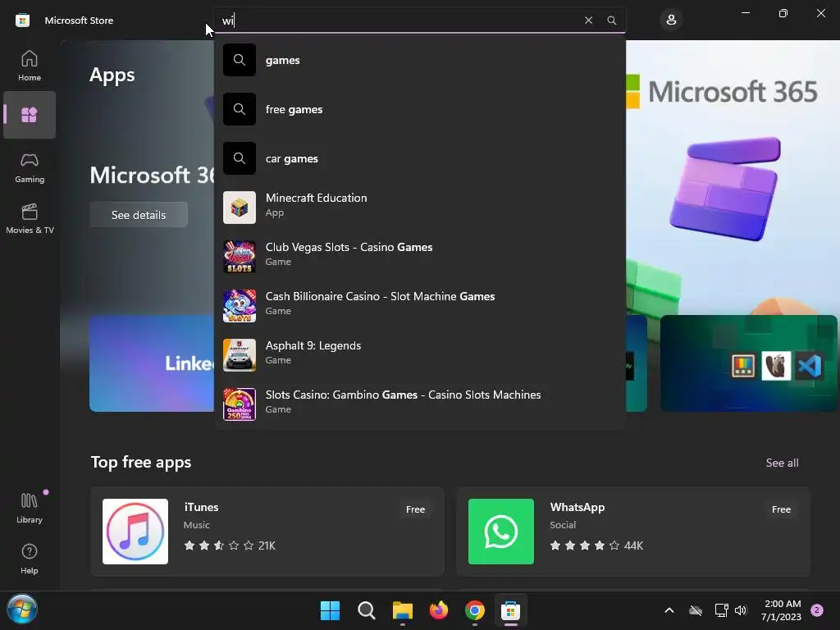Screen dimensions: 840x630
Task: Select the 'car games' suggestion
Action: pos(420,158)
